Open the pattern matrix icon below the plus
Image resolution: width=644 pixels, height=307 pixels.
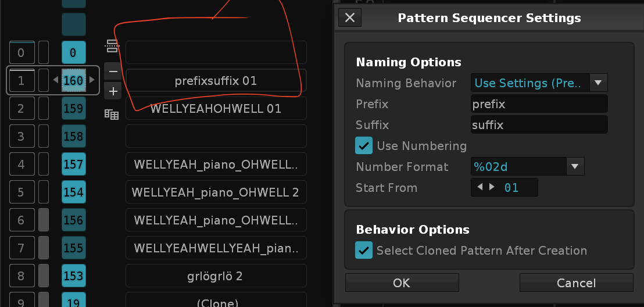pyautogui.click(x=111, y=114)
